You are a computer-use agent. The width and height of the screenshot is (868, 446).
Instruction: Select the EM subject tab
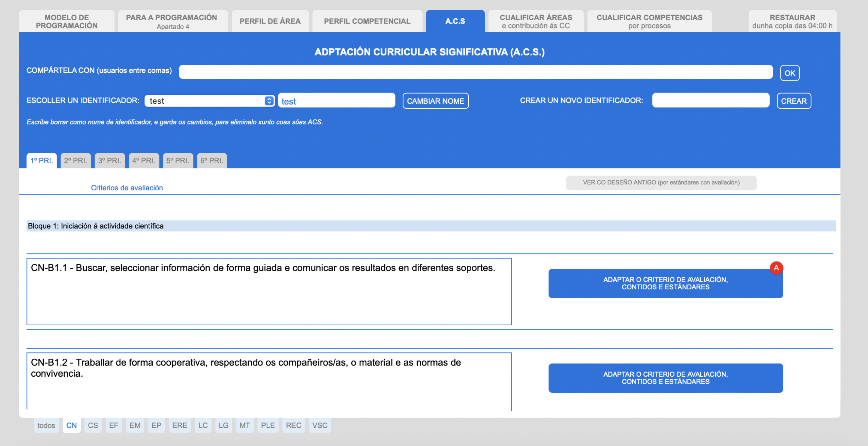pos(135,425)
